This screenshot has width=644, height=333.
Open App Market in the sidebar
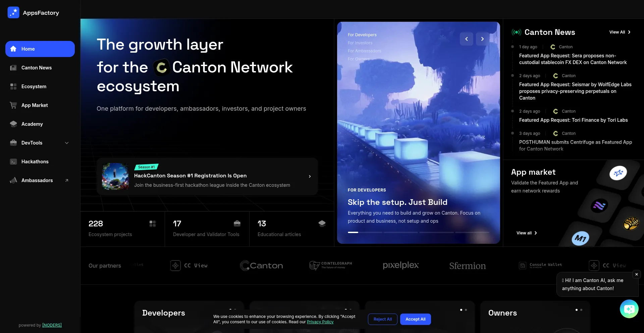pos(40,105)
